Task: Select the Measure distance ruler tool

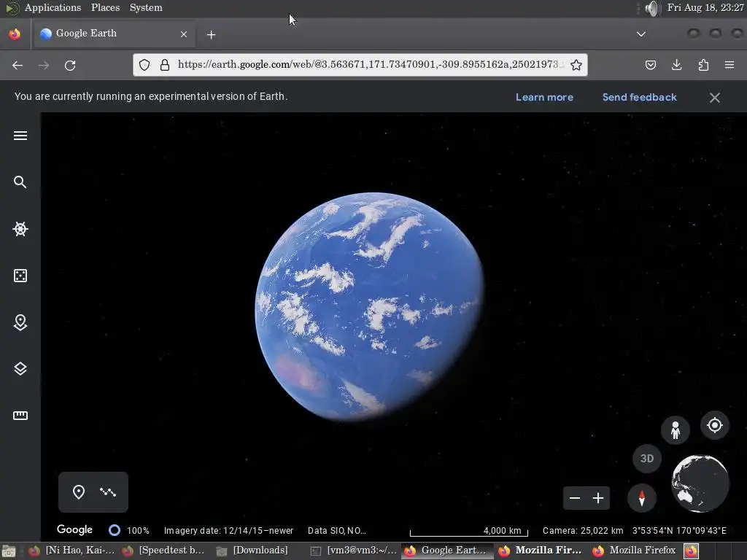Action: tap(20, 415)
